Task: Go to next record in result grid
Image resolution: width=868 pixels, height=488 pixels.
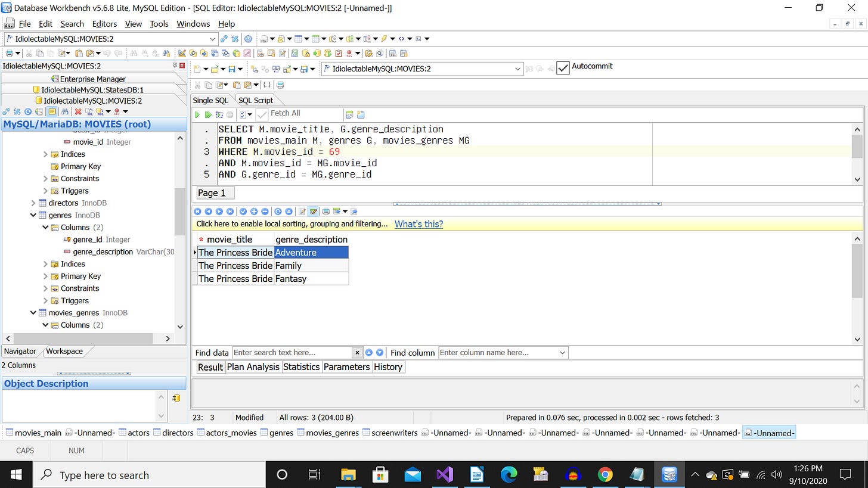Action: tap(219, 212)
